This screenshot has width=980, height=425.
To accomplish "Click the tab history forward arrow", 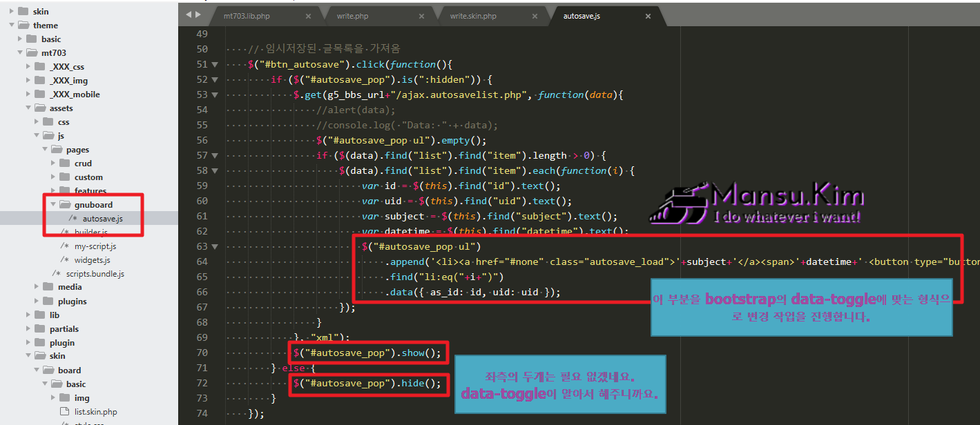I will coord(199,14).
